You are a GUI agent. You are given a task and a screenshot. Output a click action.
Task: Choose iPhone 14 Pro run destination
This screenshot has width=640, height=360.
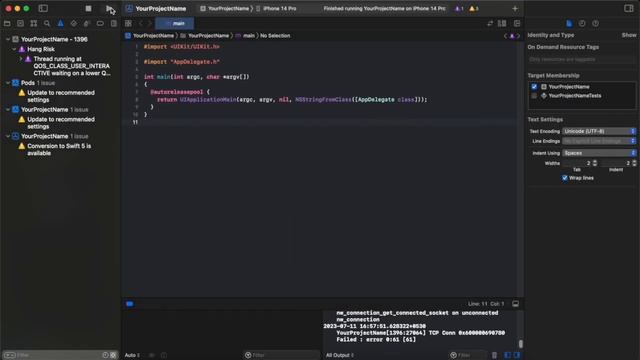(276, 8)
